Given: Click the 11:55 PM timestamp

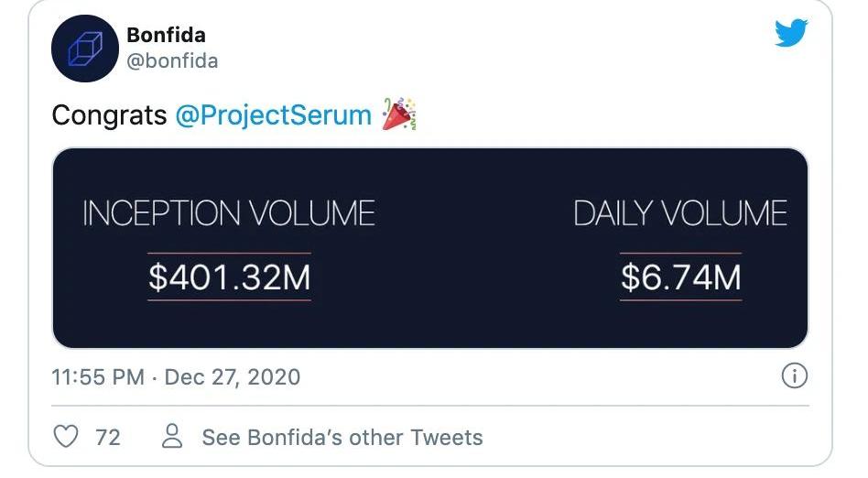Looking at the screenshot, I should (97, 376).
